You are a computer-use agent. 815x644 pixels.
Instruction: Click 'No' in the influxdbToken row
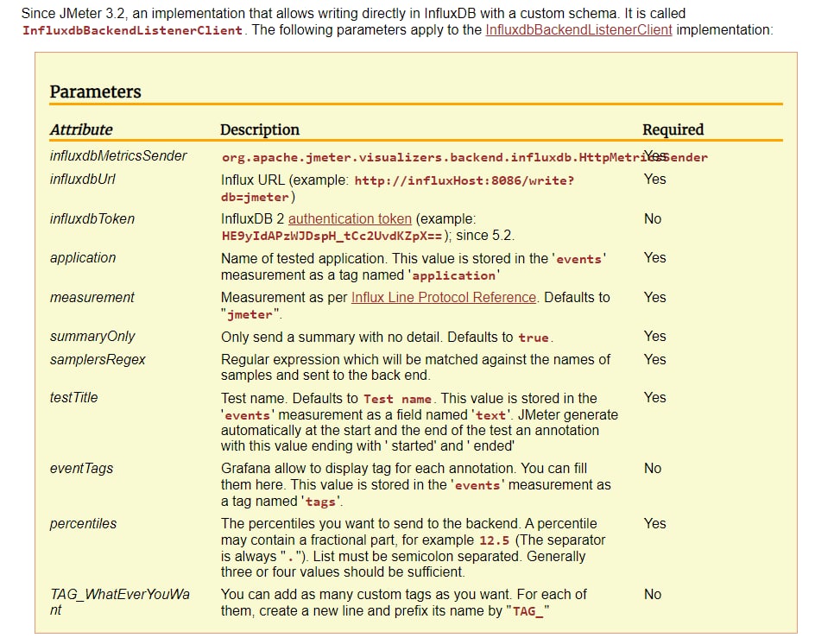tap(653, 218)
